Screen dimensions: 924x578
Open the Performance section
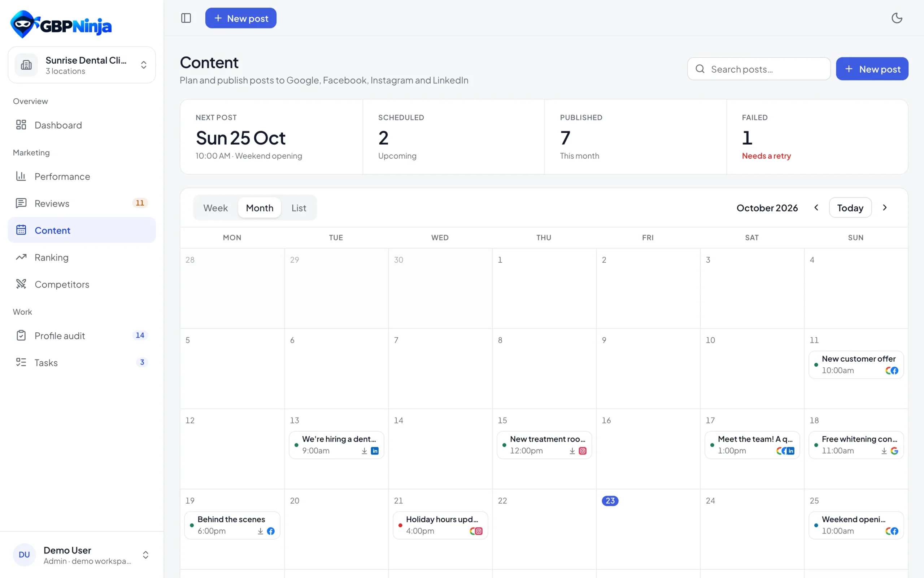[82, 176]
